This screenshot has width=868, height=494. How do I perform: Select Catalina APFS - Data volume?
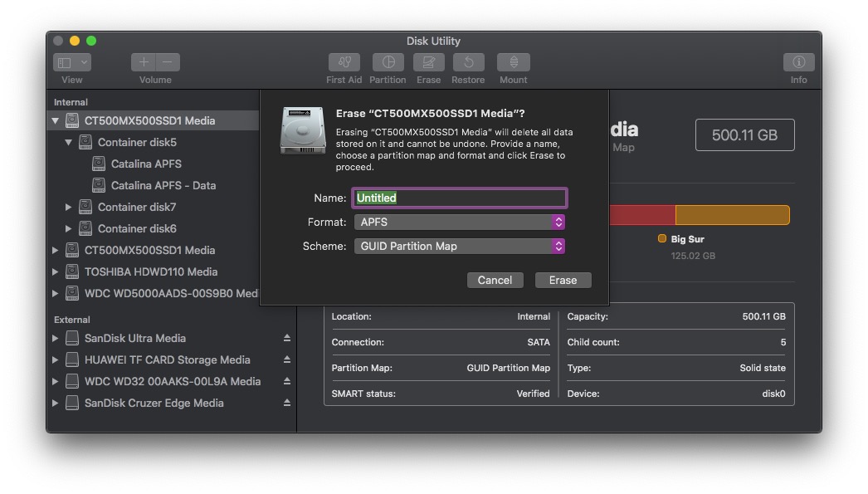coord(163,185)
